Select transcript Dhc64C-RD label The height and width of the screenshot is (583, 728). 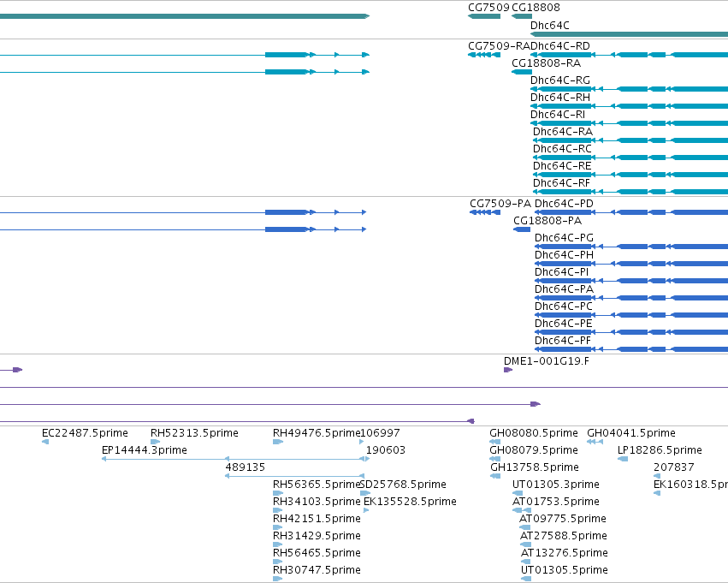click(x=560, y=46)
